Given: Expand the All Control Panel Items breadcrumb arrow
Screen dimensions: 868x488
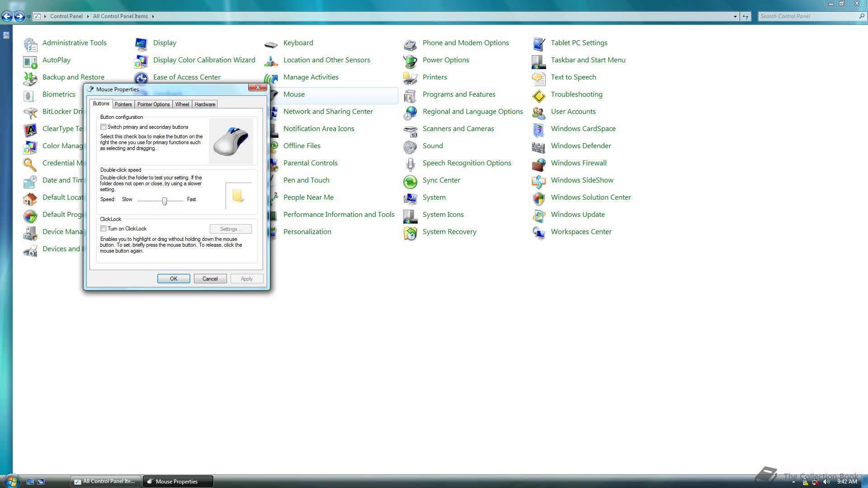Looking at the screenshot, I should [x=153, y=16].
